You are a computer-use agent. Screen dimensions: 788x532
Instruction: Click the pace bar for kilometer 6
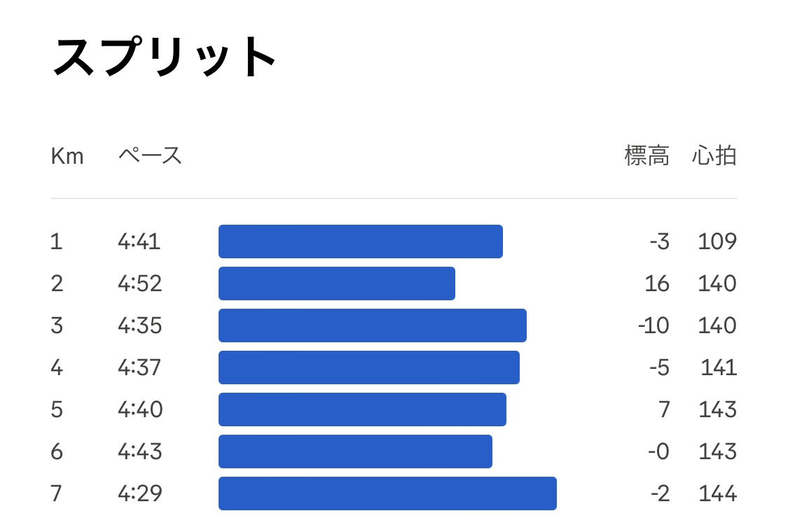pos(355,451)
